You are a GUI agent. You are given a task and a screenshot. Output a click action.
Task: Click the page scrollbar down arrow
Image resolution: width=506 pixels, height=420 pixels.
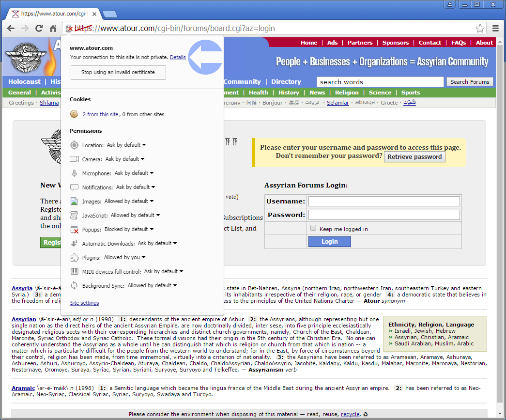(x=500, y=414)
